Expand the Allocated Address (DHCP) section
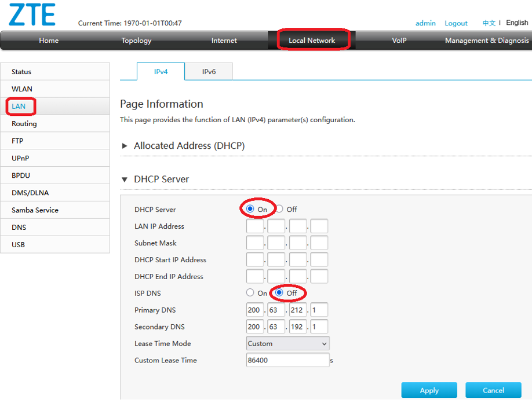 click(x=124, y=145)
